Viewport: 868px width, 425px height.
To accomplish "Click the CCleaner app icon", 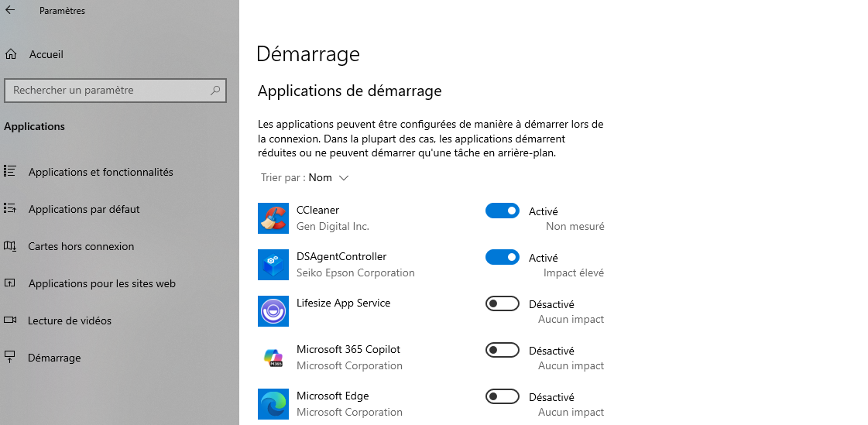I will [x=273, y=218].
